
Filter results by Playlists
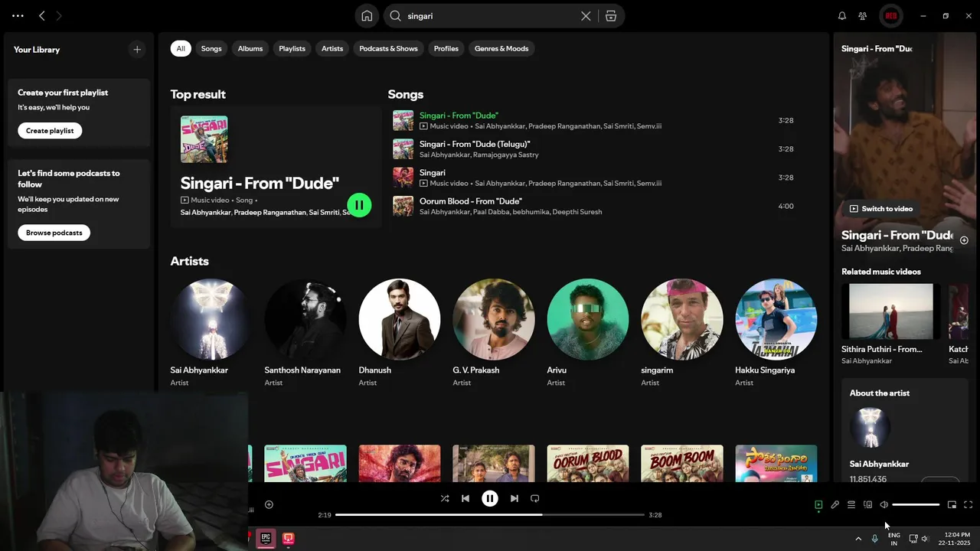(x=292, y=48)
